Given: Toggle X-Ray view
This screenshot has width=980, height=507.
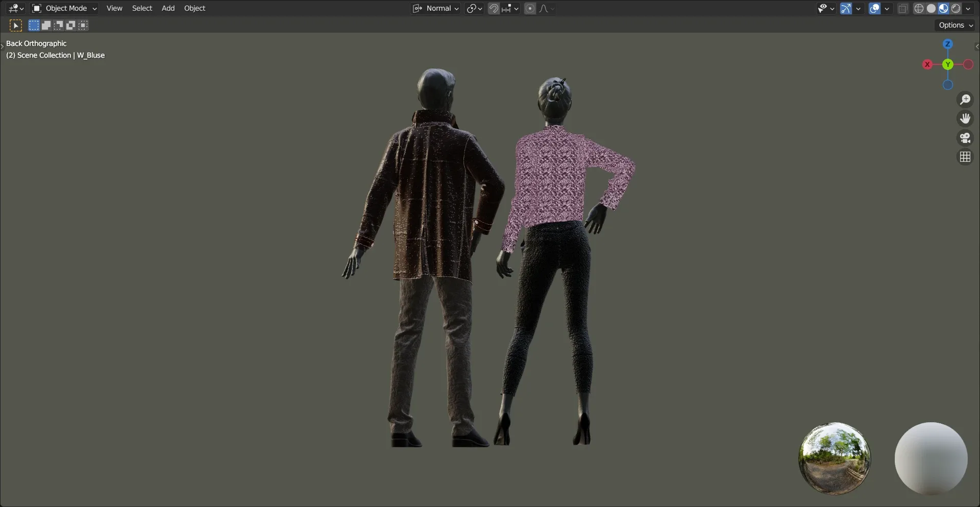Looking at the screenshot, I should pyautogui.click(x=902, y=8).
